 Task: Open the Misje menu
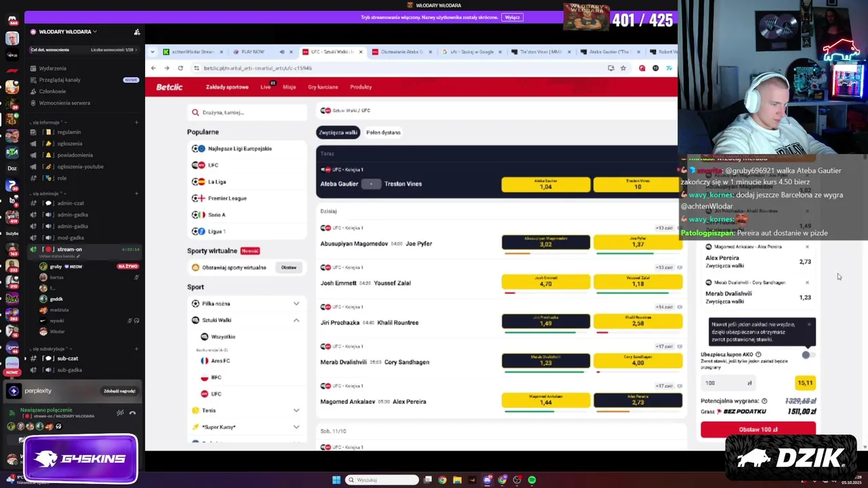(x=290, y=87)
